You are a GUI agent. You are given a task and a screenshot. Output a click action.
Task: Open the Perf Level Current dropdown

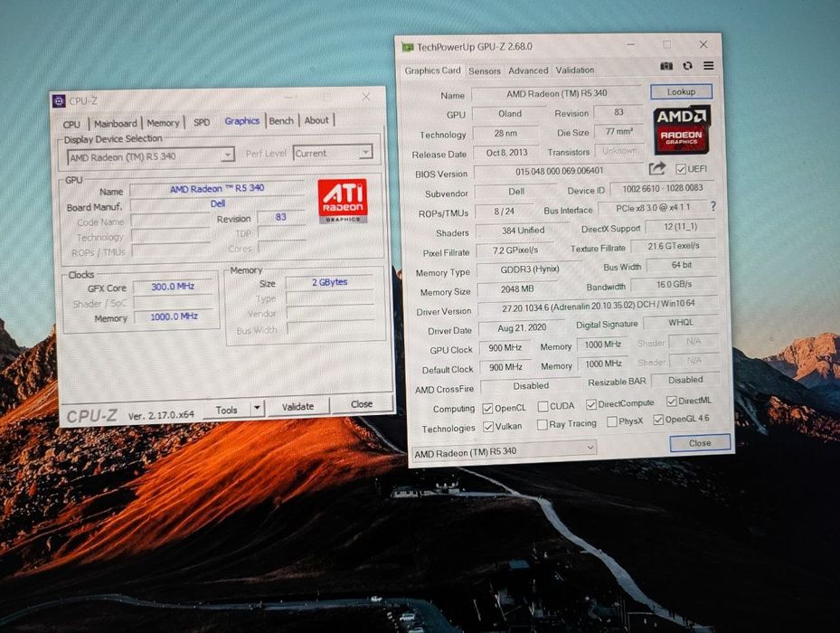tap(332, 153)
